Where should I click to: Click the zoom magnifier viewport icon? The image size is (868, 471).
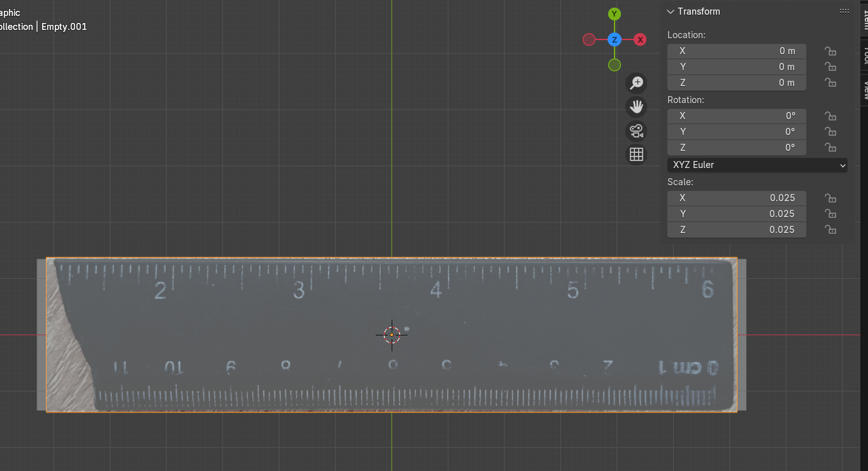636,83
